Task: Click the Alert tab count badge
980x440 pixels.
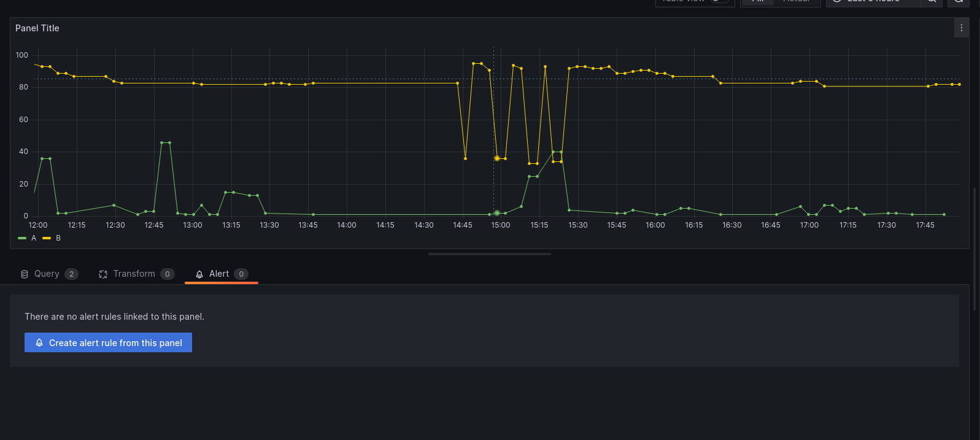Action: coord(241,274)
